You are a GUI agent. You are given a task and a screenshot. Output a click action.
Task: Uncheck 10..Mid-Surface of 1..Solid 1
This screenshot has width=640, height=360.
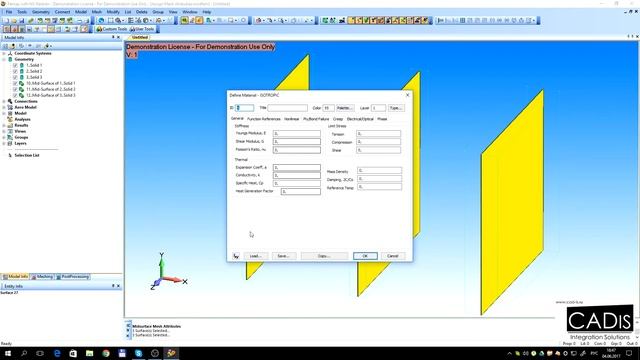(x=16, y=83)
